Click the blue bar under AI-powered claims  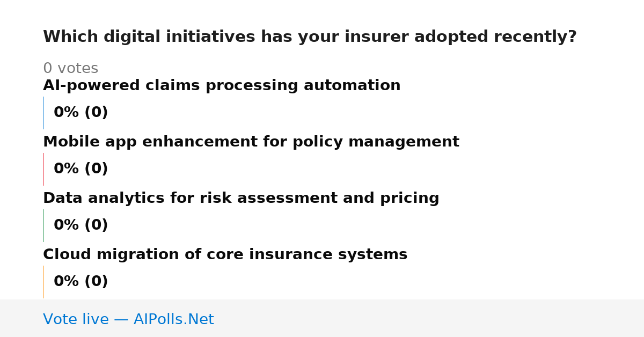43,113
